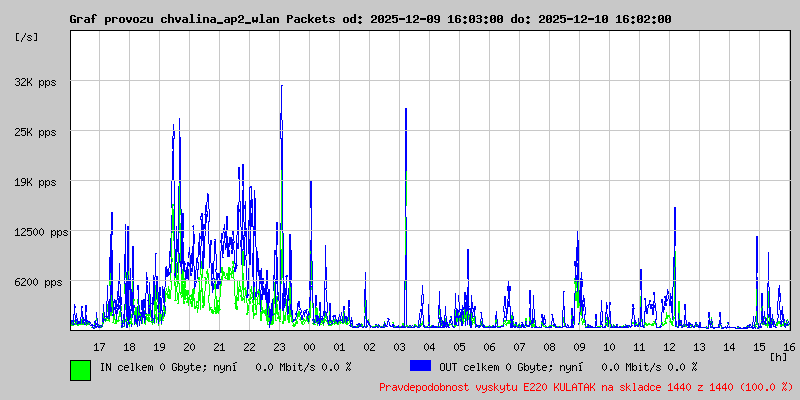Click the hour label '04' on time axis
Image resolution: width=800 pixels, height=400 pixels.
click(430, 347)
